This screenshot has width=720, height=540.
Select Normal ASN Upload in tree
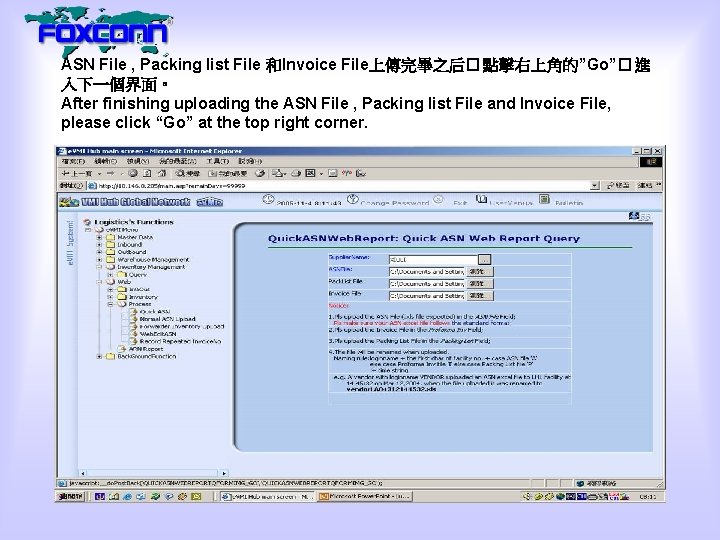(167, 319)
